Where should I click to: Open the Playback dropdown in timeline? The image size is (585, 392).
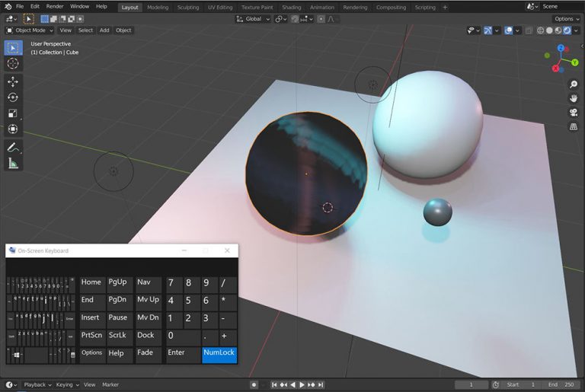tap(37, 384)
